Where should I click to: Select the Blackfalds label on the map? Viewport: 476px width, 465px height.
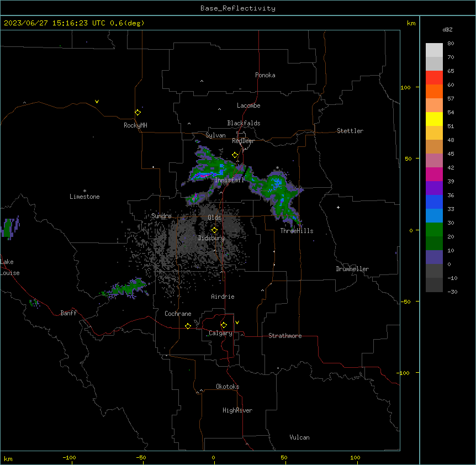pos(244,123)
